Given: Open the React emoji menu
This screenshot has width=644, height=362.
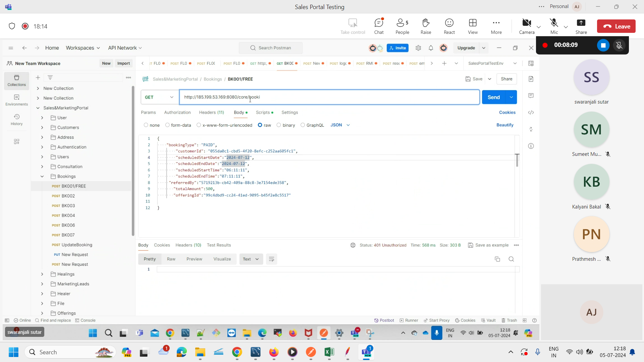Looking at the screenshot, I should 449,26.
